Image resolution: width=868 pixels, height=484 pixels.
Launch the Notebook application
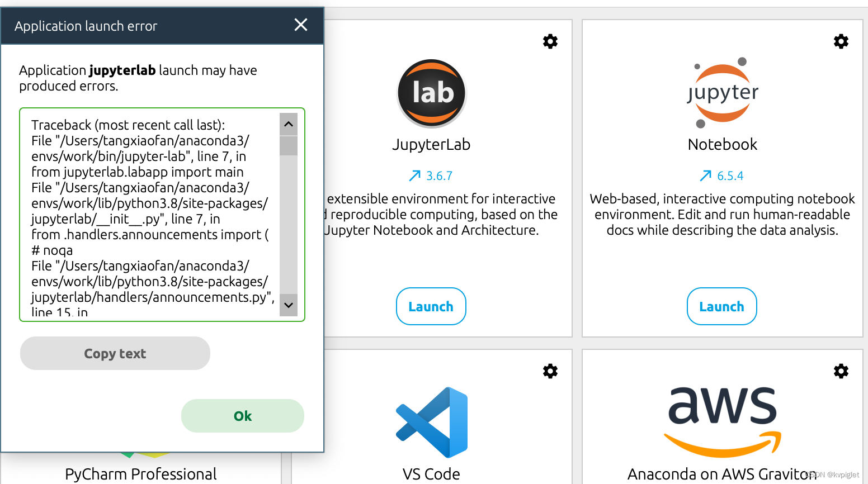tap(721, 306)
